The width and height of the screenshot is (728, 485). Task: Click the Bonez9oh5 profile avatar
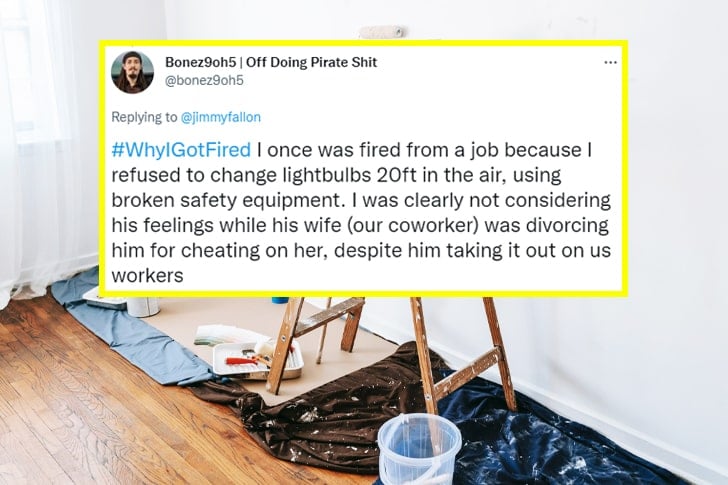click(132, 72)
